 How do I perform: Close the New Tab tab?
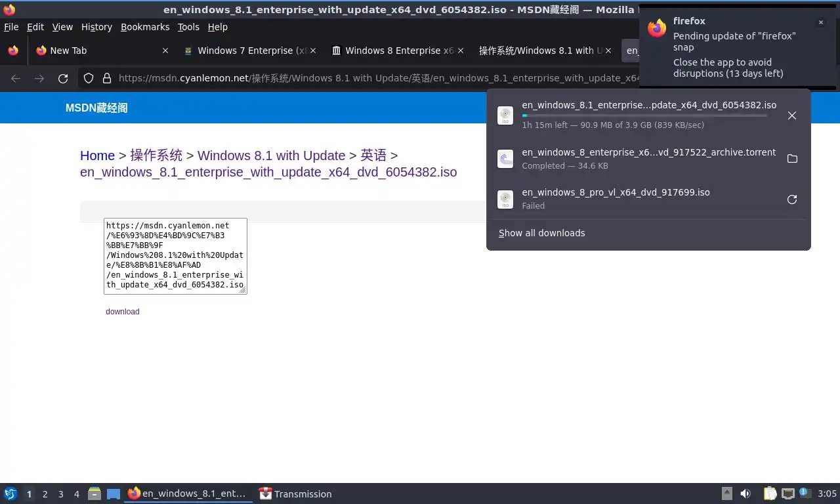click(165, 51)
